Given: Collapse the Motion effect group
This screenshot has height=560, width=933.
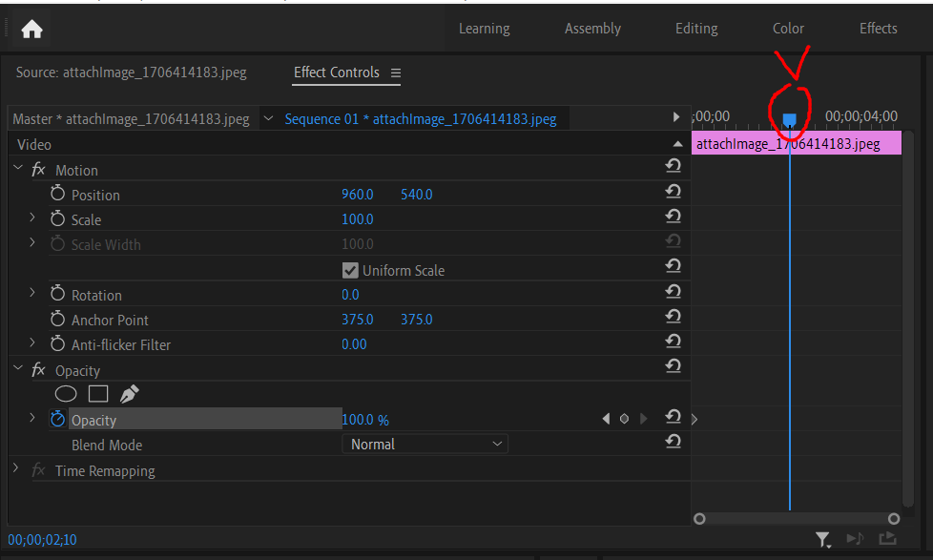Looking at the screenshot, I should click(x=18, y=169).
